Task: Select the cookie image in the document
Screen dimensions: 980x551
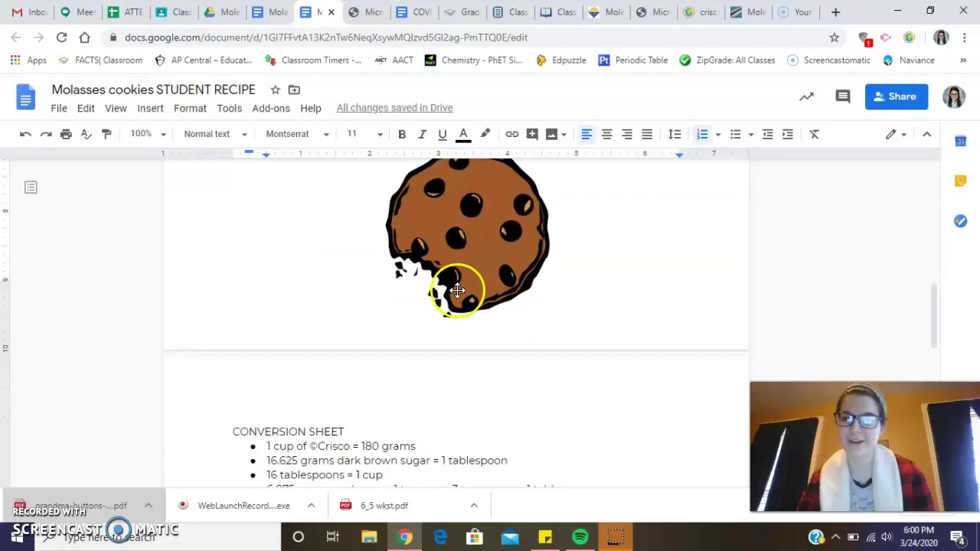Action: (468, 236)
